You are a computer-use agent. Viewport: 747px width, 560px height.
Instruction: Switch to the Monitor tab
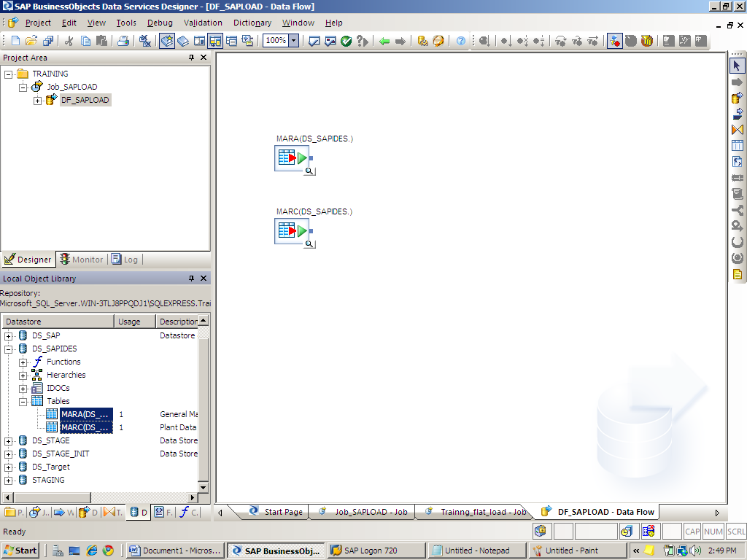pos(82,260)
